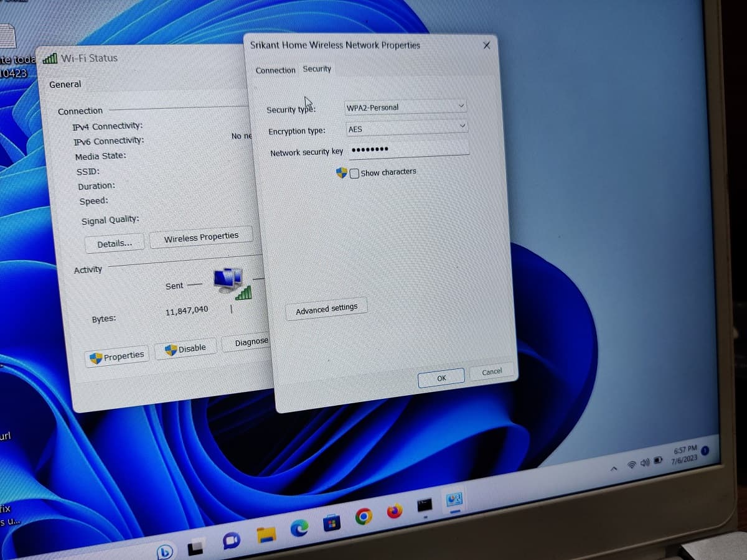This screenshot has width=747, height=560.
Task: Select the Security tab
Action: [317, 68]
